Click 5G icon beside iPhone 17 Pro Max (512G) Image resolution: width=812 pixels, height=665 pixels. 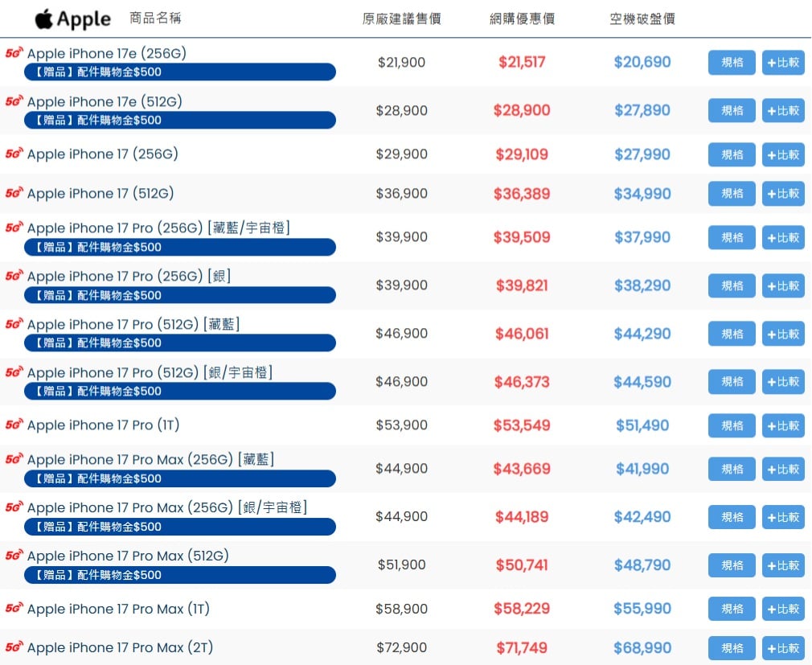(14, 556)
